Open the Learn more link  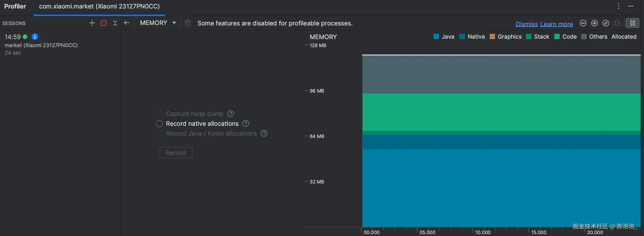pyautogui.click(x=557, y=24)
